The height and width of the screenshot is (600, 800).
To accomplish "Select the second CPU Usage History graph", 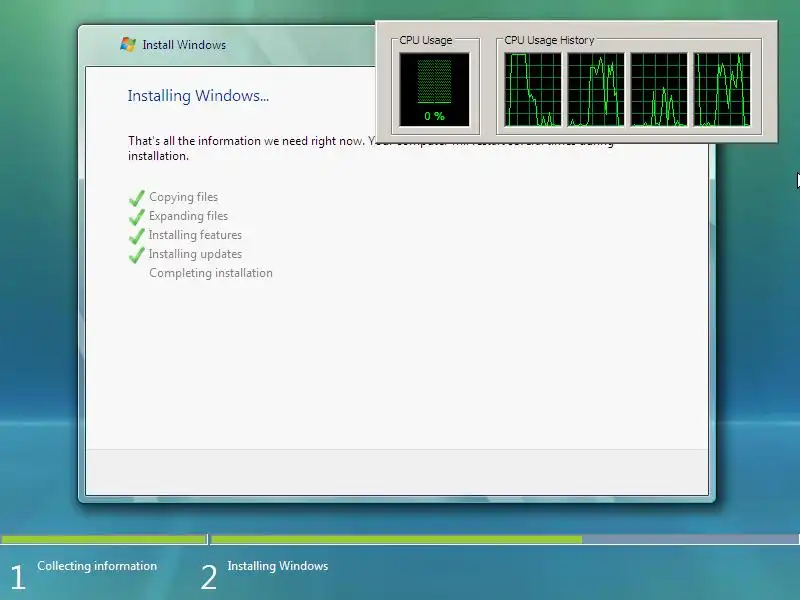I will 595,89.
